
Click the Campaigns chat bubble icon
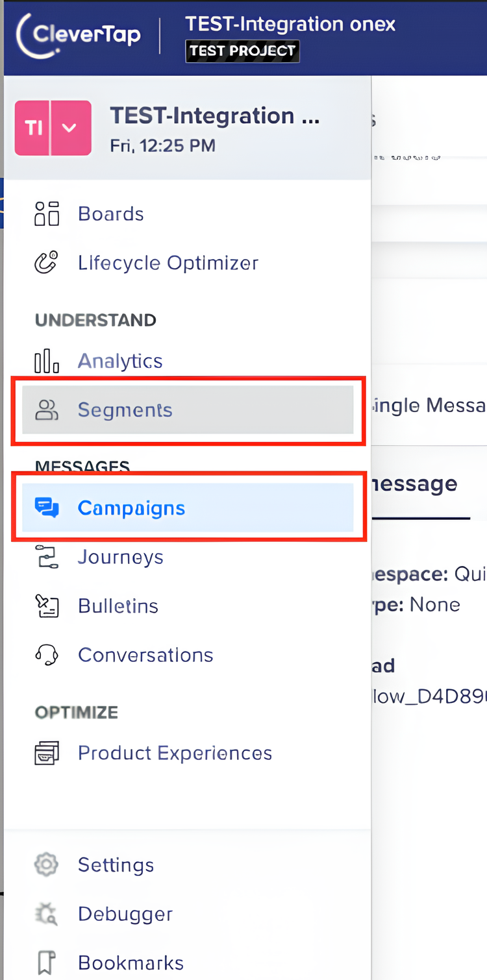point(47,508)
